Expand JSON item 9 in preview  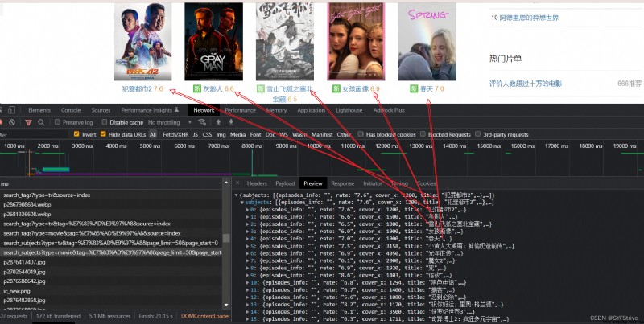[x=247, y=276]
